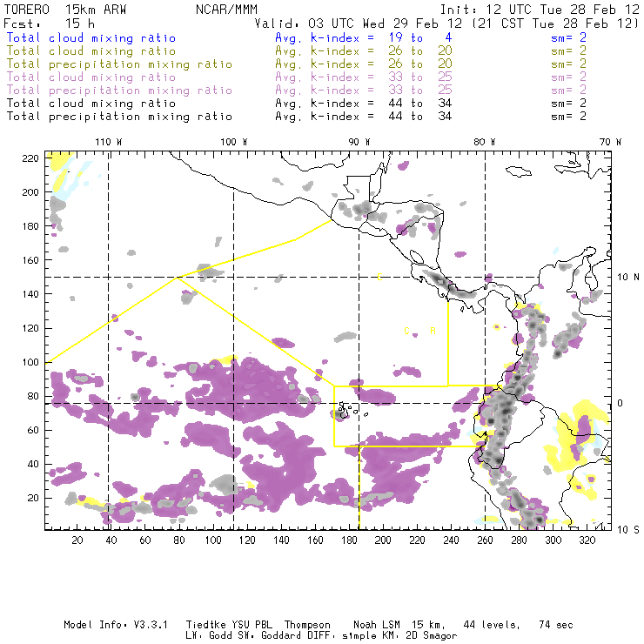Image resolution: width=644 pixels, height=644 pixels.
Task: Click the 'Init: 12 UTC Tue 28 Feb 12' text
Action: coord(540,10)
